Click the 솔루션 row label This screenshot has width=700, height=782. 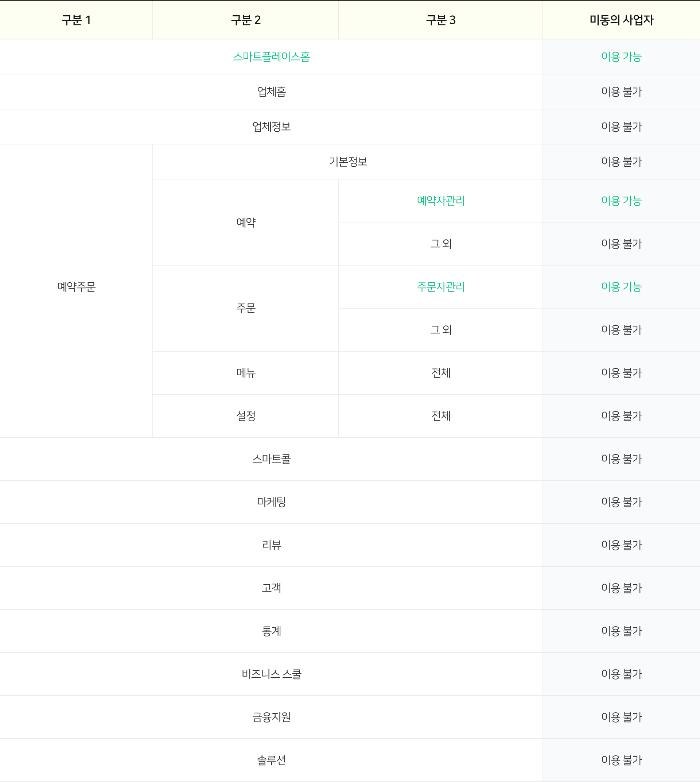coord(272,760)
